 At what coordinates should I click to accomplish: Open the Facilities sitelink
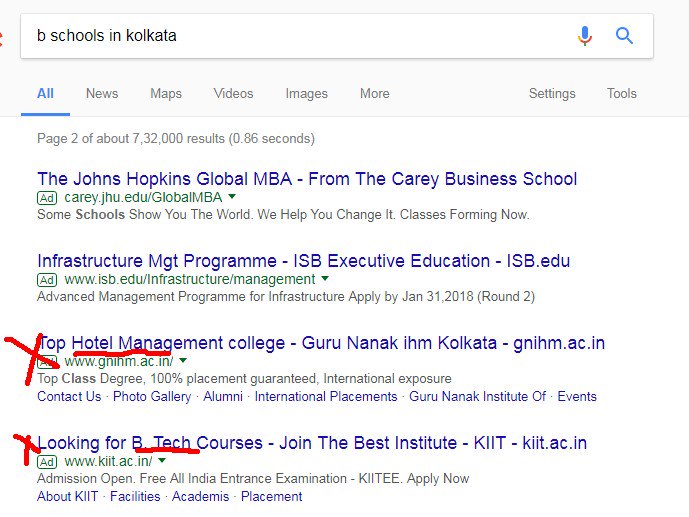coord(135,496)
